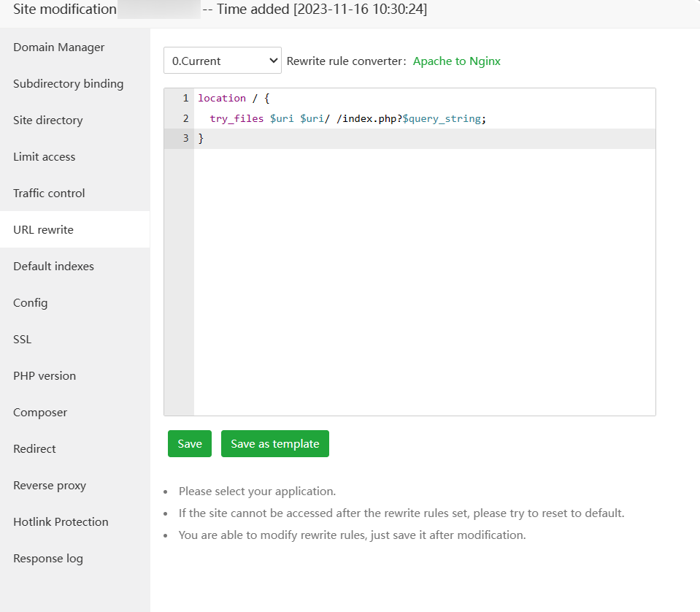Expand the 0.Current rewrite template dropdown
This screenshot has width=700, height=612.
(x=222, y=61)
